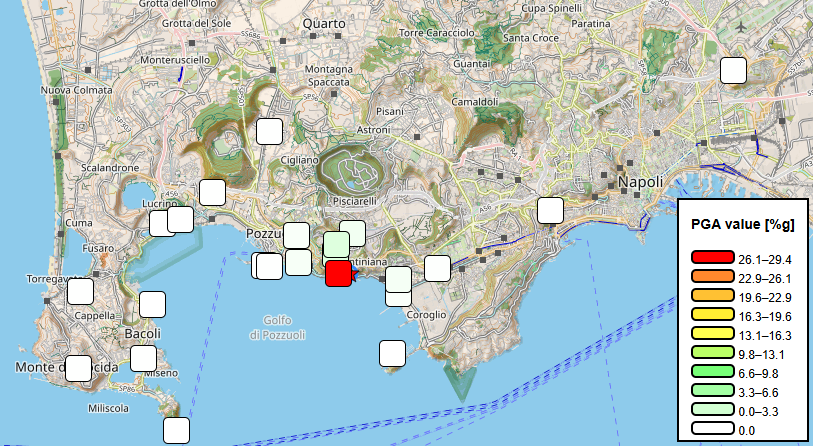The width and height of the screenshot is (813, 446).
Task: Click the Scalandrone label
Action: click(x=110, y=168)
